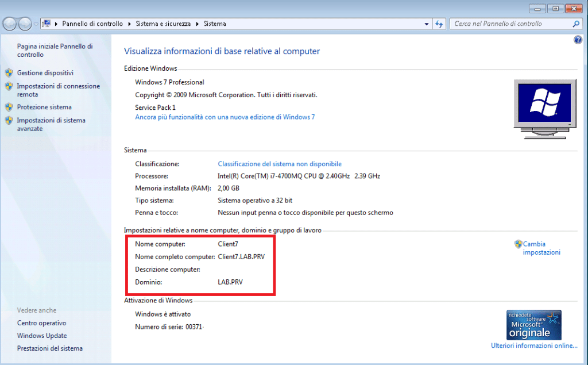Expand the arrow before Pannello di controllo
The height and width of the screenshot is (365, 588).
[56, 24]
